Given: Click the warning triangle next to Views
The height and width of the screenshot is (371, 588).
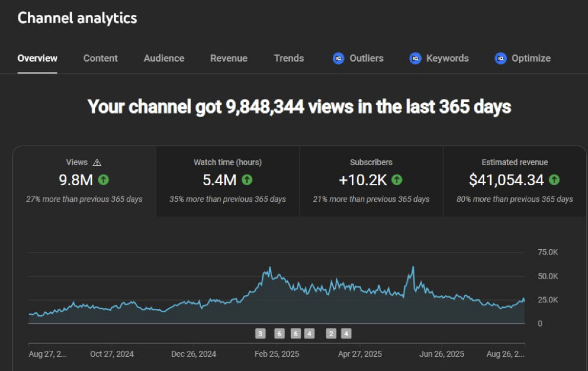Looking at the screenshot, I should (x=97, y=162).
